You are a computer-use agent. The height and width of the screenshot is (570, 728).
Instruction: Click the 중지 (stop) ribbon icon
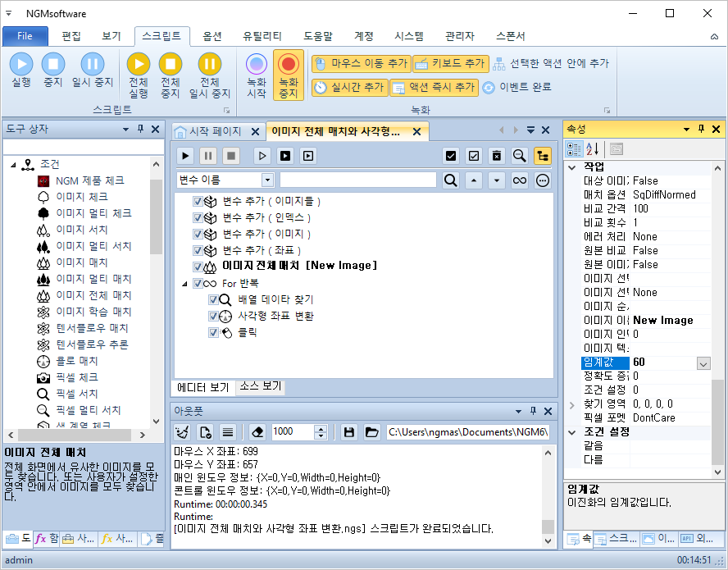click(x=53, y=64)
